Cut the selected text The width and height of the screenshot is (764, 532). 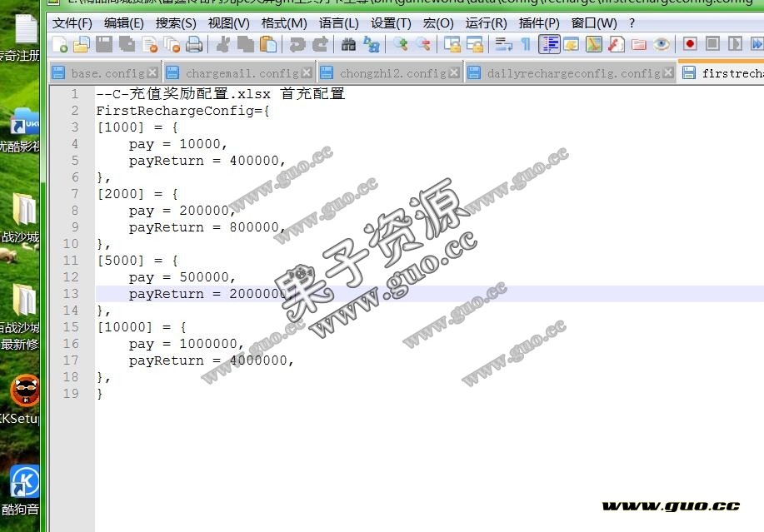coord(223,46)
